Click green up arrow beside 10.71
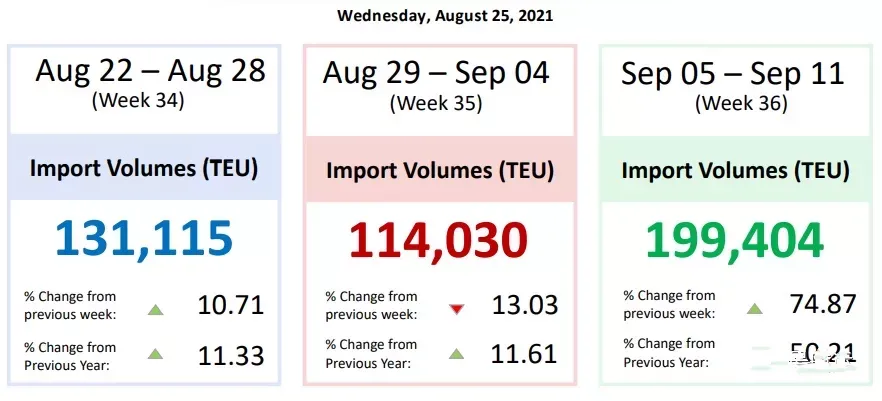 [x=156, y=309]
